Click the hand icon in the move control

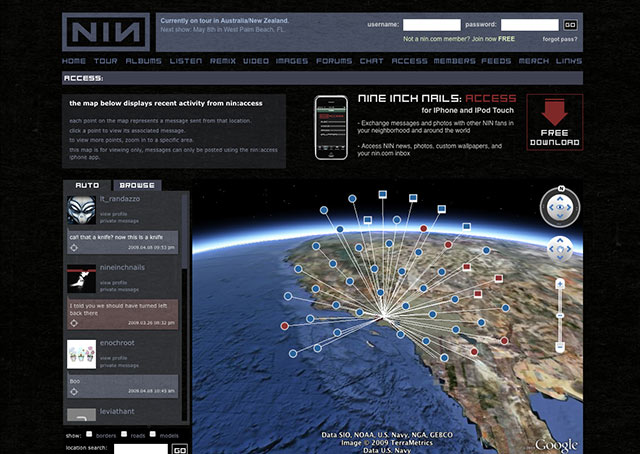pos(560,249)
